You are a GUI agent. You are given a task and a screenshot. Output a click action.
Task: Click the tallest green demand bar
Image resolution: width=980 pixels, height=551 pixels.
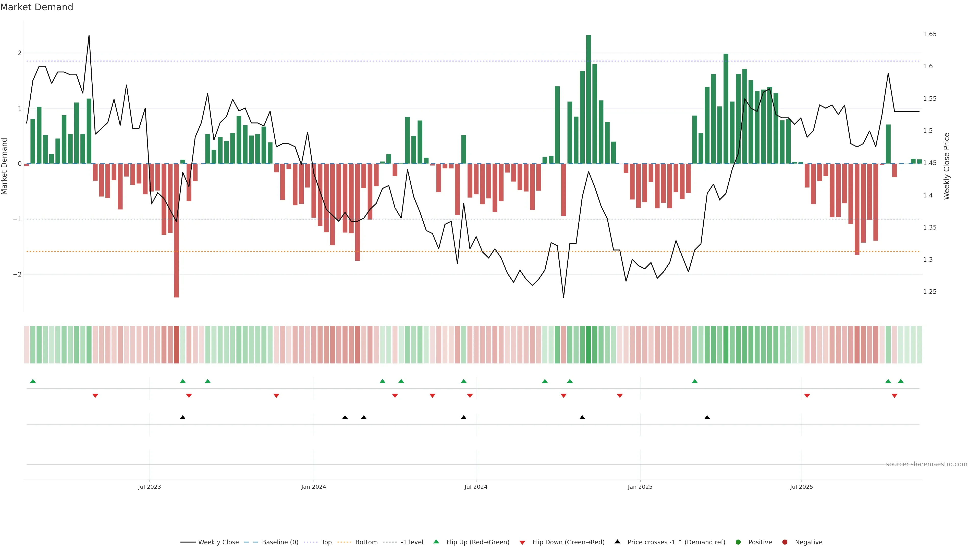tap(589, 99)
